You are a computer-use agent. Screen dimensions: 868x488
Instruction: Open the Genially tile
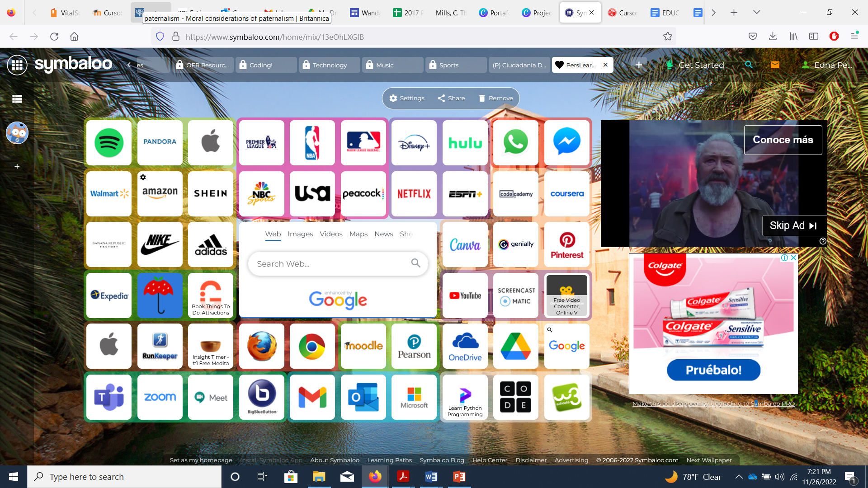pyautogui.click(x=516, y=244)
